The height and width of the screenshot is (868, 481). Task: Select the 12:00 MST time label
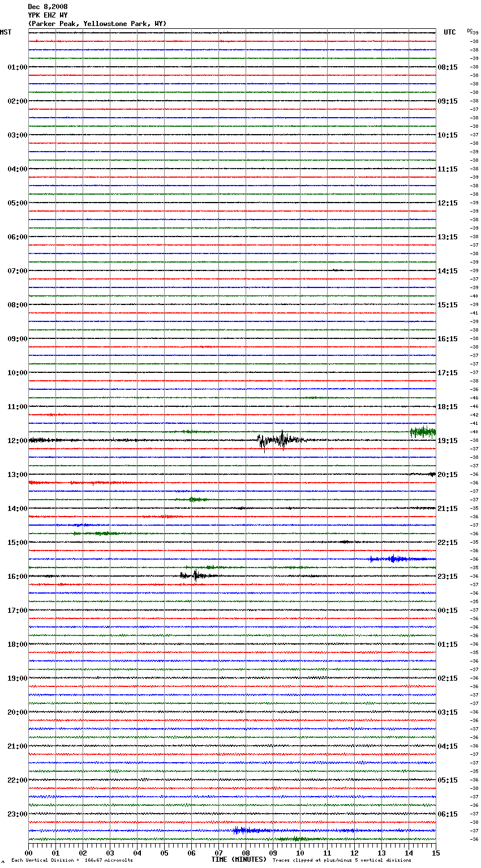[17, 441]
